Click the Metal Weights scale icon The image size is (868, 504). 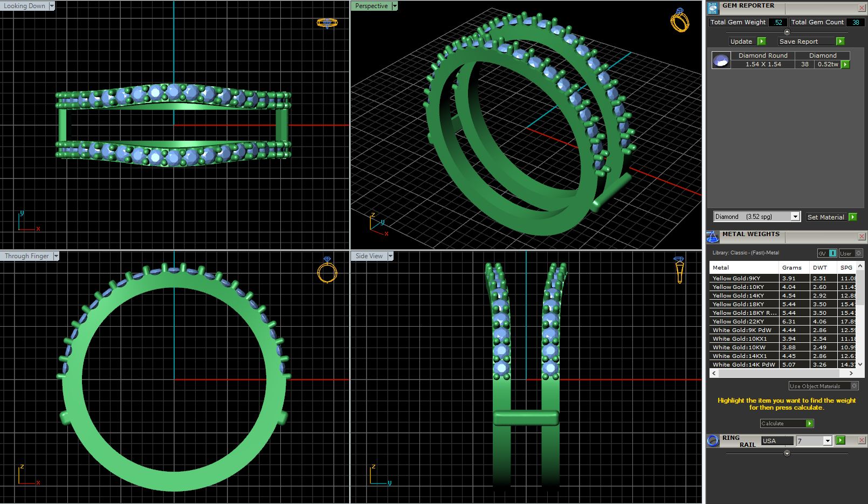click(x=713, y=237)
